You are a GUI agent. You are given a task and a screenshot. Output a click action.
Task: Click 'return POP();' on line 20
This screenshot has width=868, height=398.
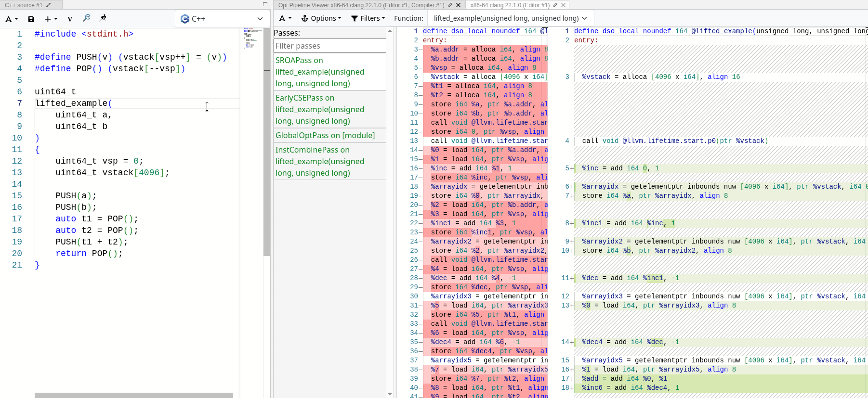pos(89,253)
